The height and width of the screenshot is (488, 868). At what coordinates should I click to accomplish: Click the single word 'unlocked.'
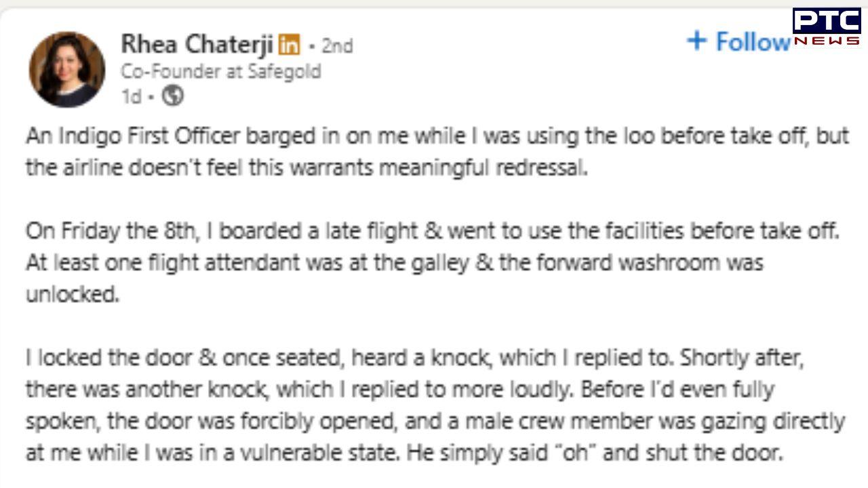point(72,294)
